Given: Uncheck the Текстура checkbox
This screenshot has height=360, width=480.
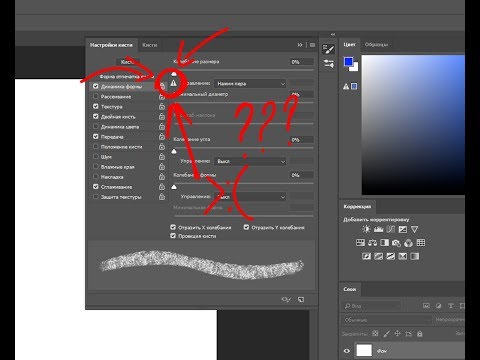Looking at the screenshot, I should pyautogui.click(x=96, y=106).
